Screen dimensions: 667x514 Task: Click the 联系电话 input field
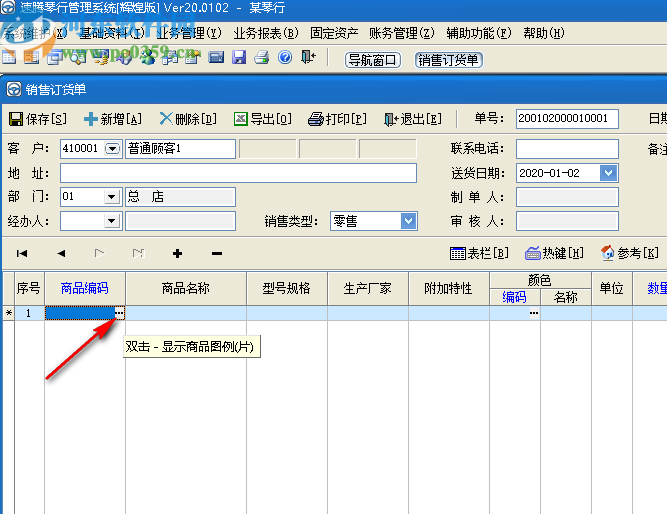[x=567, y=148]
